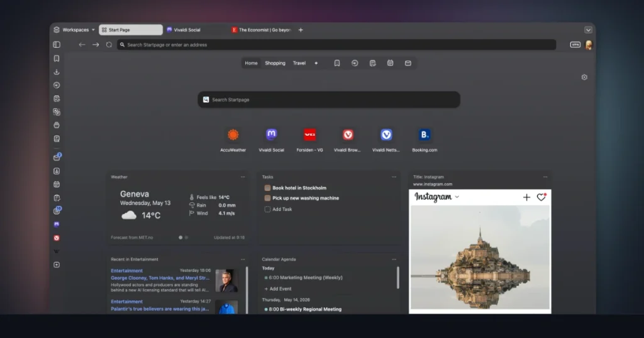This screenshot has width=644, height=338.
Task: Click the Calendar Agenda scrollbar
Action: [398, 278]
